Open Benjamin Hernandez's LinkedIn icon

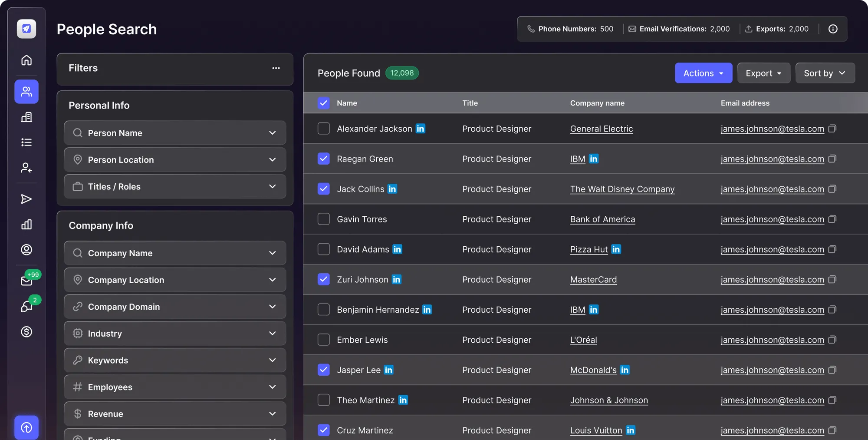tap(427, 310)
